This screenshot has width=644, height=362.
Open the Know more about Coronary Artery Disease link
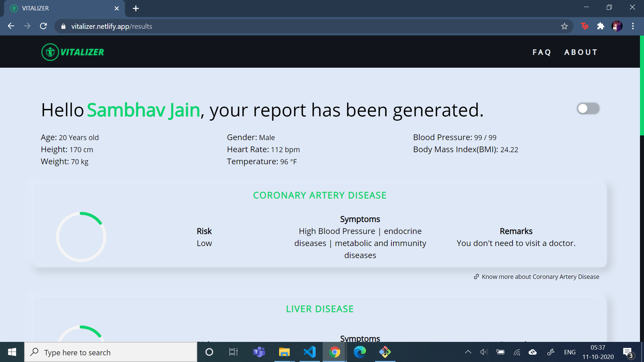[540, 277]
